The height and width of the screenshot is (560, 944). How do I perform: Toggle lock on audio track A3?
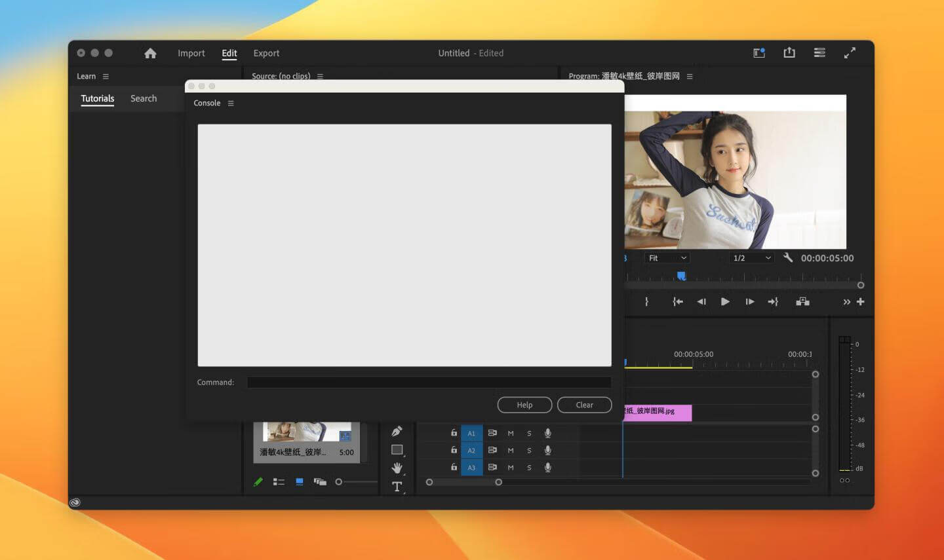[454, 468]
